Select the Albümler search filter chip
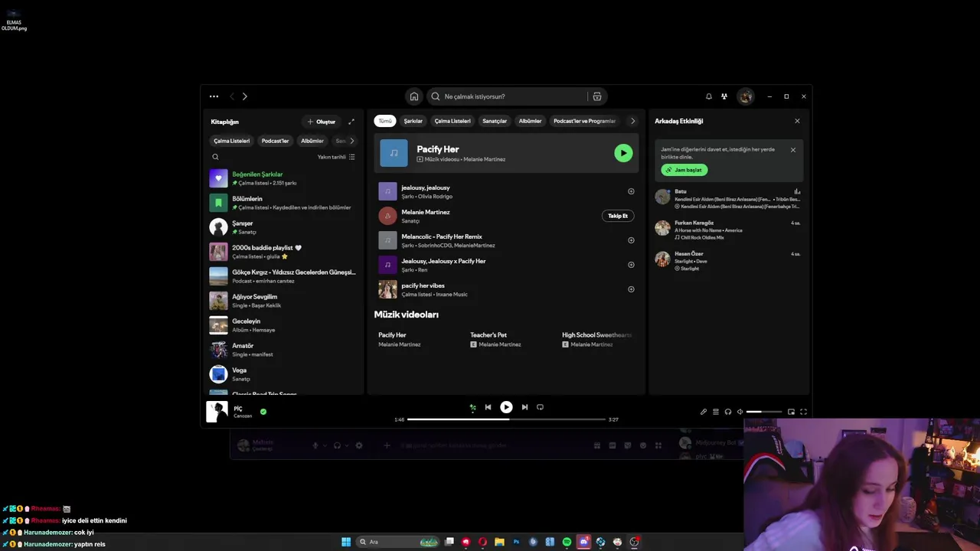Screen dimensions: 980x551 coord(530,121)
